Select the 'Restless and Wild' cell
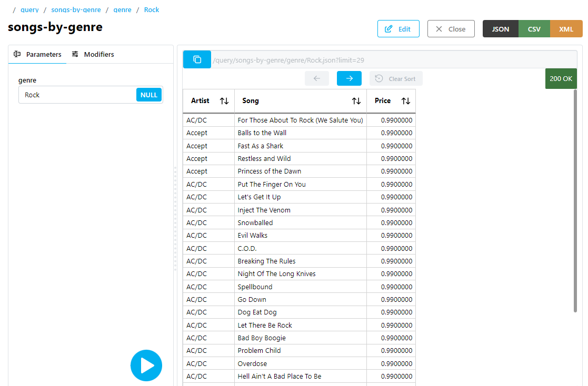This screenshot has width=588, height=386. (x=301, y=158)
